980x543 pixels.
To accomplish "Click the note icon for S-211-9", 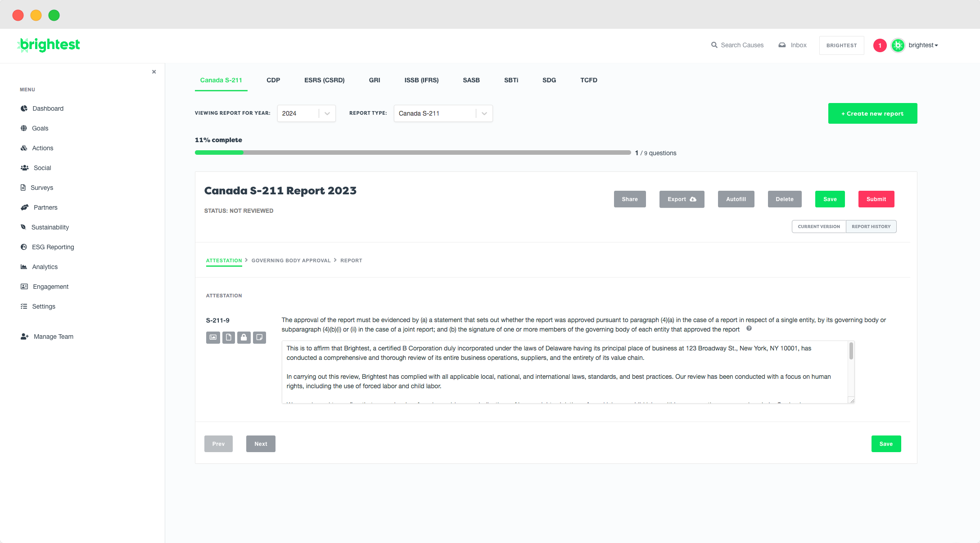I will [x=259, y=337].
